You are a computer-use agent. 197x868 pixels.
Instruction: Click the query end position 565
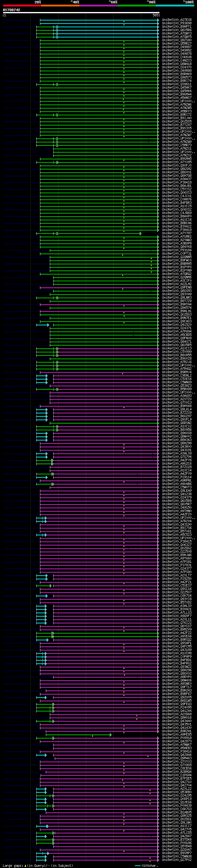pos(155,15)
